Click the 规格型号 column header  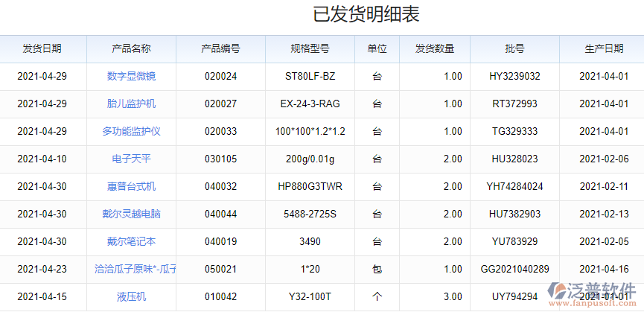[310, 49]
